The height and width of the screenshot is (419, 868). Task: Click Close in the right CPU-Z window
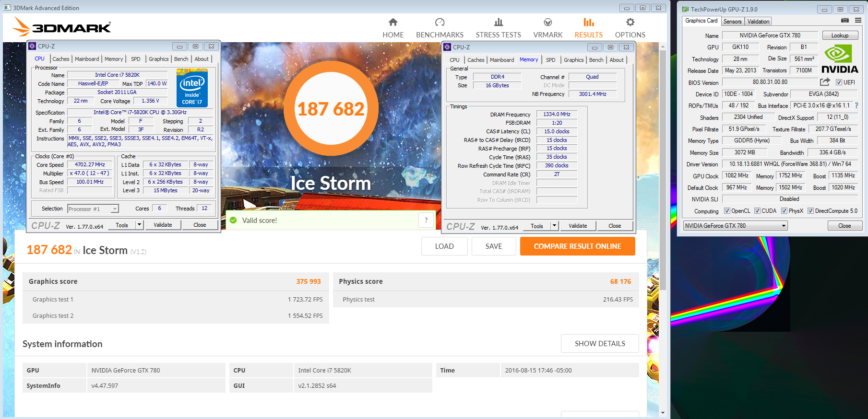tap(615, 226)
